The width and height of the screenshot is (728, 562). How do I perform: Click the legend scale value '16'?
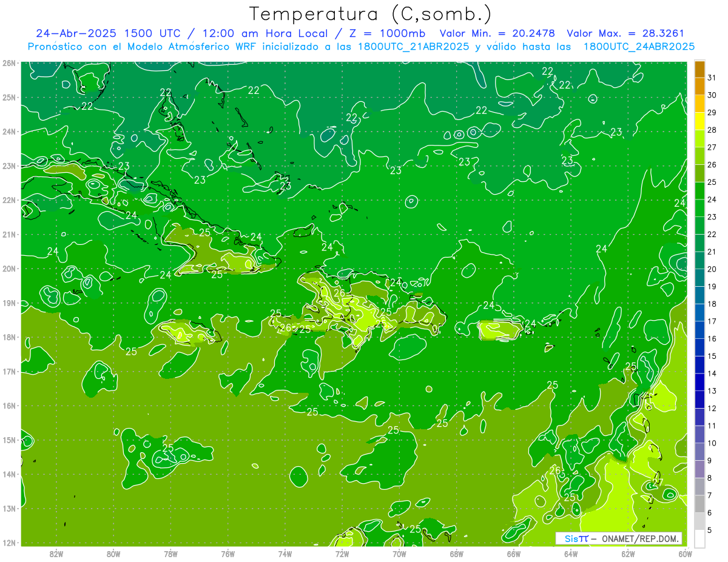(x=712, y=338)
